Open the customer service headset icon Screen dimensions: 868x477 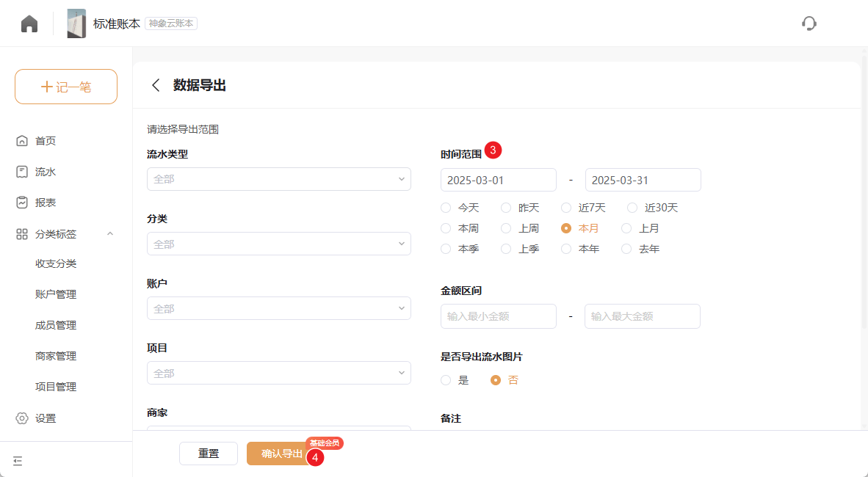[x=809, y=23]
